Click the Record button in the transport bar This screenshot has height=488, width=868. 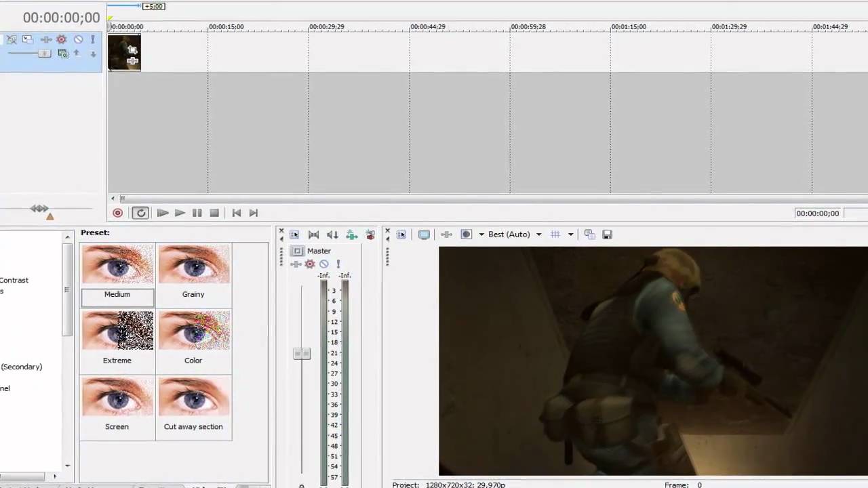tap(117, 213)
